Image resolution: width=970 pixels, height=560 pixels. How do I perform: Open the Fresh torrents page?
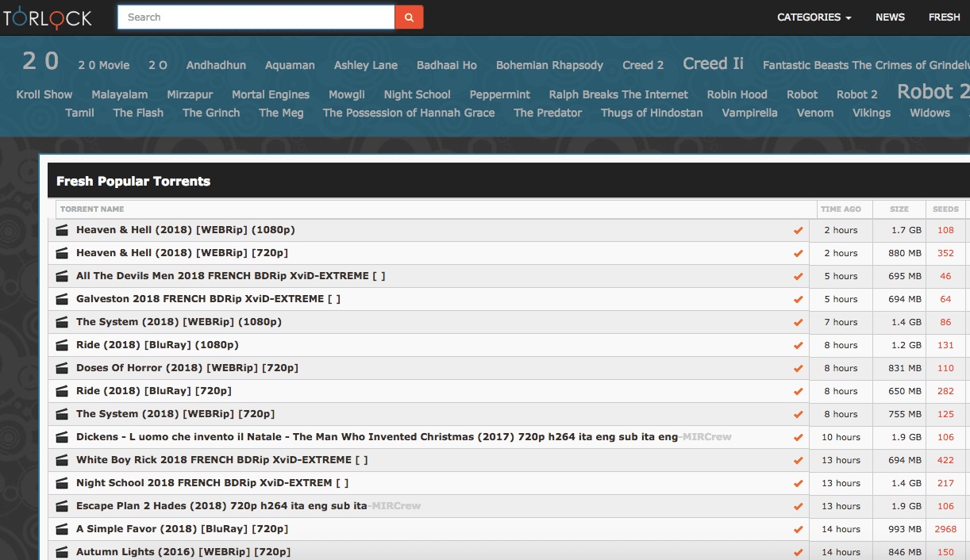(x=945, y=17)
